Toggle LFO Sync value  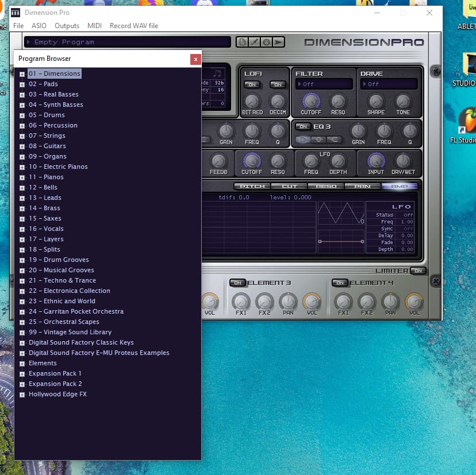click(408, 229)
